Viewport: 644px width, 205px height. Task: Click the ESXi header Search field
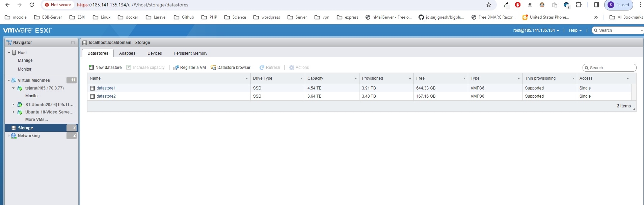[x=618, y=30]
